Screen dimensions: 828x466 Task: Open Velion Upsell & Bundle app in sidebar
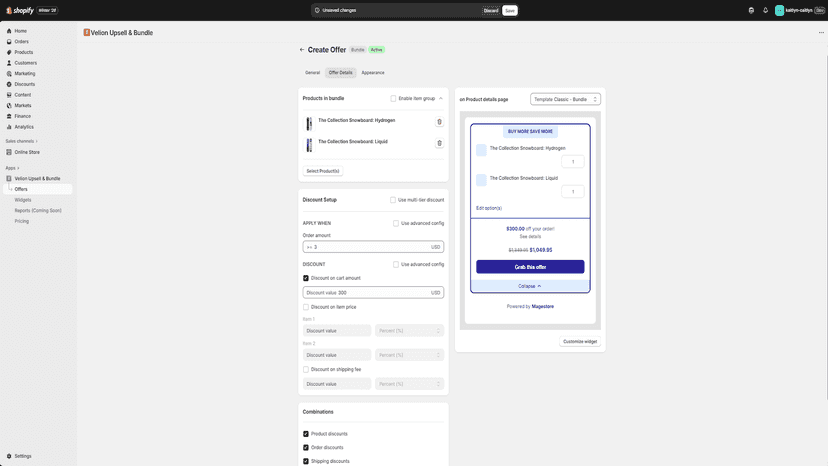point(37,179)
